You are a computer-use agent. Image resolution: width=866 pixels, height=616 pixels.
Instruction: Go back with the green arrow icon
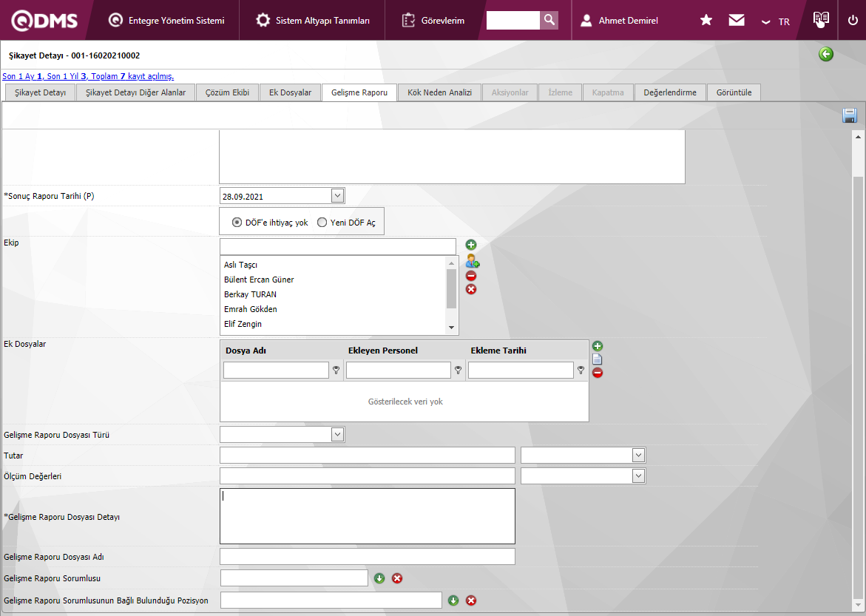825,54
